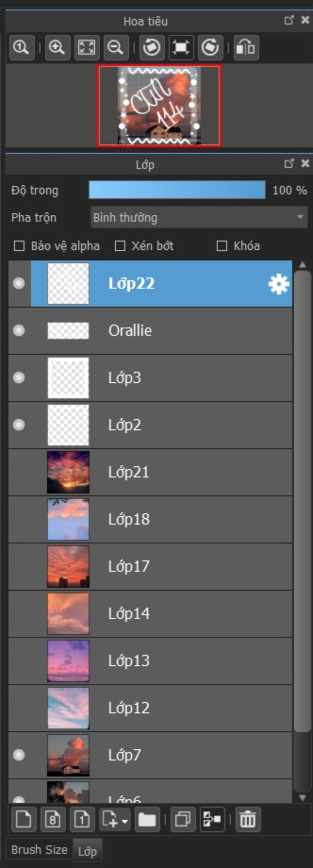Flip the canvas view horizontally
Screen dimensions: 313x868
246,47
